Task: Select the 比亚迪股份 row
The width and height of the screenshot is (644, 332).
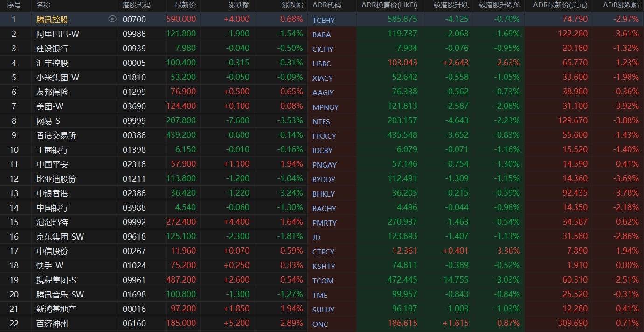Action: (56, 179)
